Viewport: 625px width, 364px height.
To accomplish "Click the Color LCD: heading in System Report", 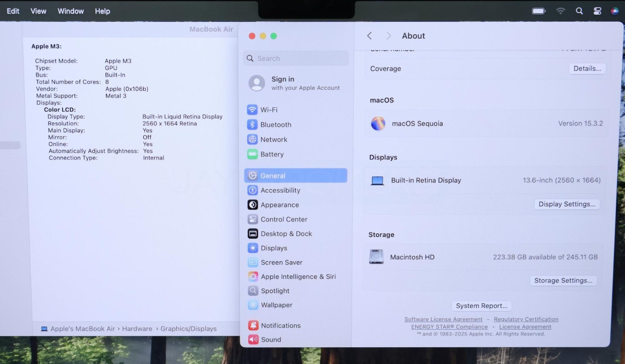I will click(60, 110).
